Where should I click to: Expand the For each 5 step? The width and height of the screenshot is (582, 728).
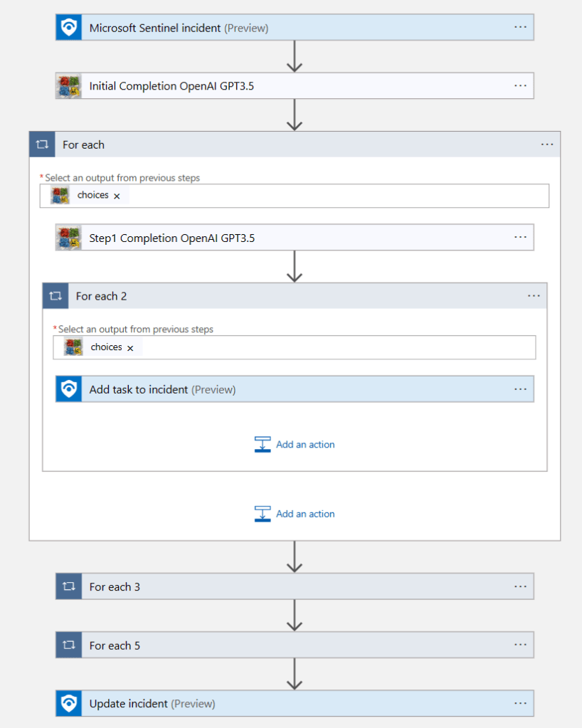pyautogui.click(x=285, y=645)
